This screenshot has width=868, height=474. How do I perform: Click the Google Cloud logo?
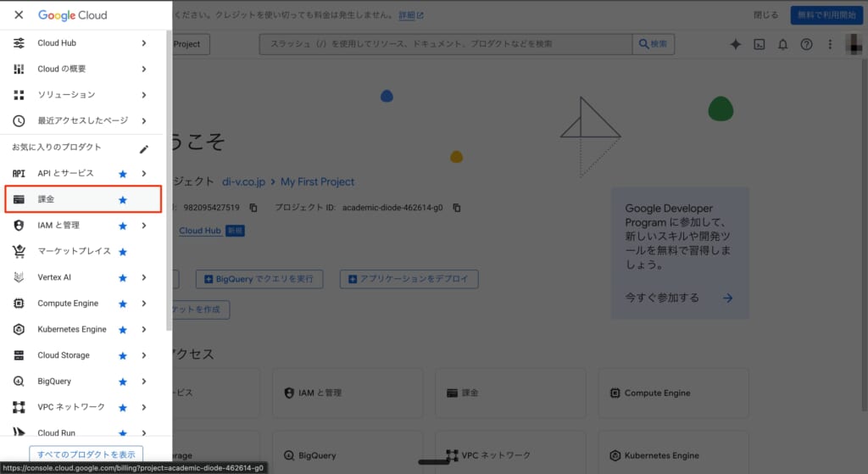coord(73,15)
